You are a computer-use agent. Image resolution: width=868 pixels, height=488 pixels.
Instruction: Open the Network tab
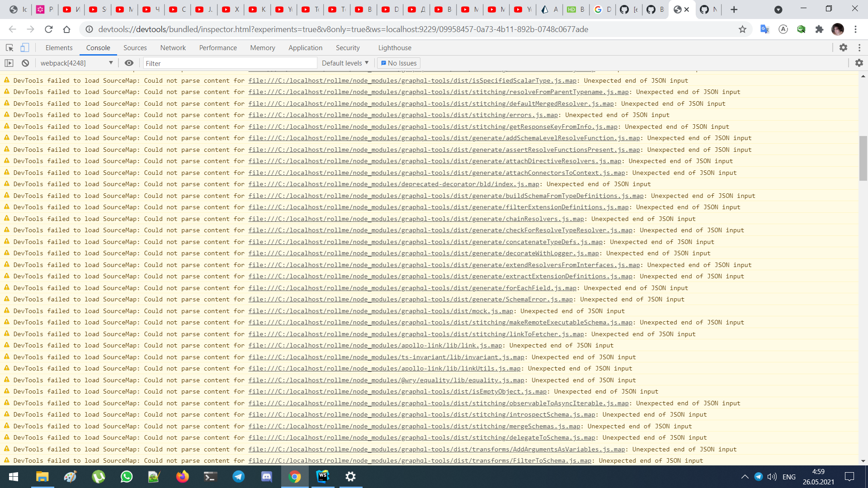173,48
